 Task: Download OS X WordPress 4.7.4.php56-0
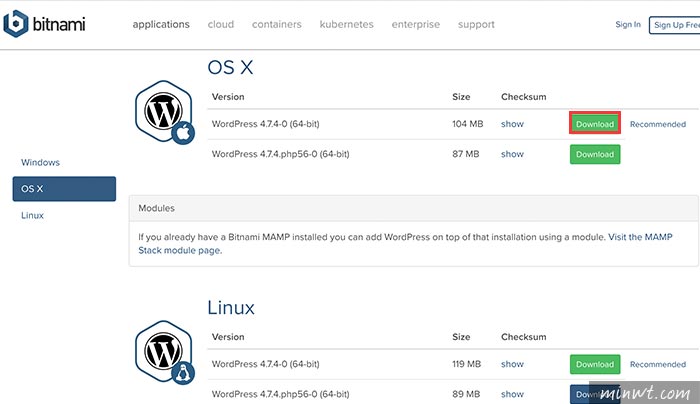(x=595, y=154)
